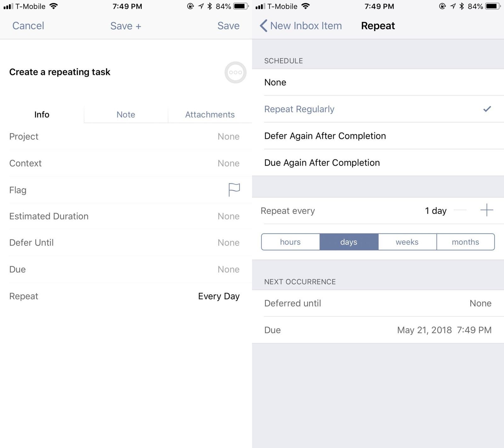This screenshot has width=504, height=448.
Task: Choose the weeks interval segment
Action: click(x=407, y=242)
